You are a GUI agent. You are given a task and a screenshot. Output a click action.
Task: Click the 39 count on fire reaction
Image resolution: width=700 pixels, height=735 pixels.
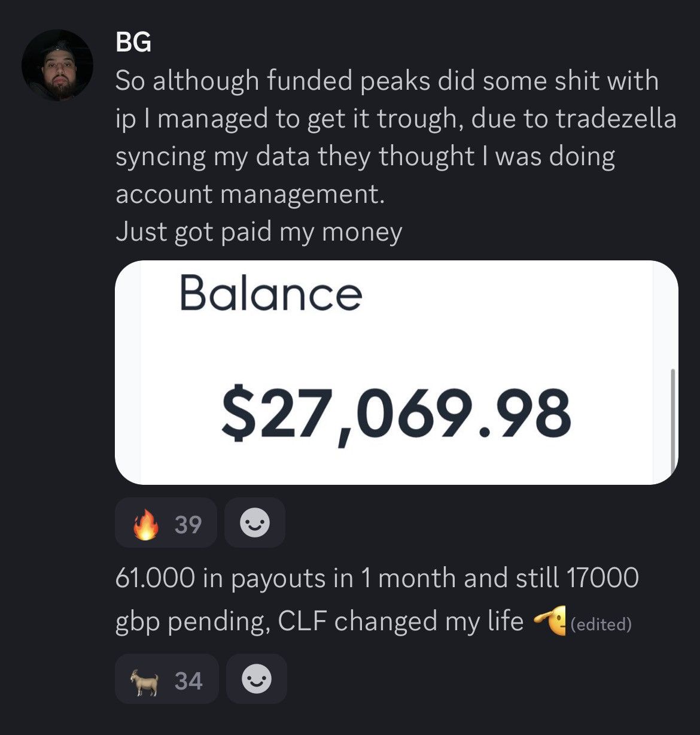click(x=188, y=524)
